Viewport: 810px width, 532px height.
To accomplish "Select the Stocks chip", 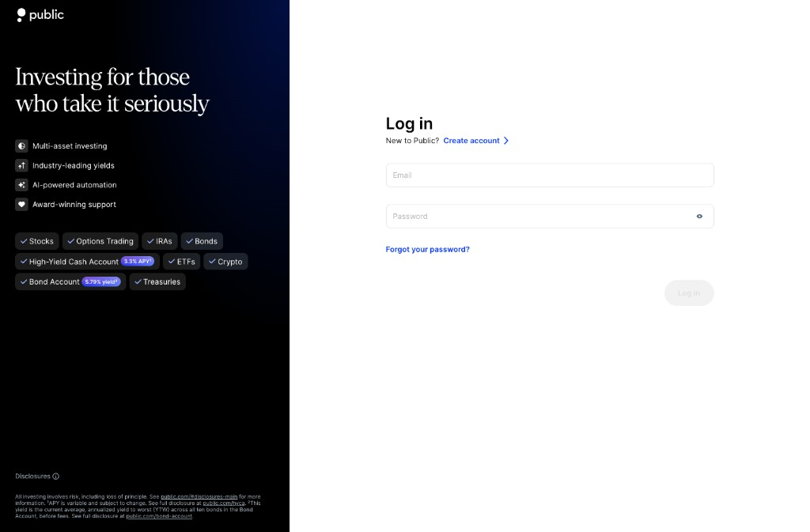I will 36,241.
